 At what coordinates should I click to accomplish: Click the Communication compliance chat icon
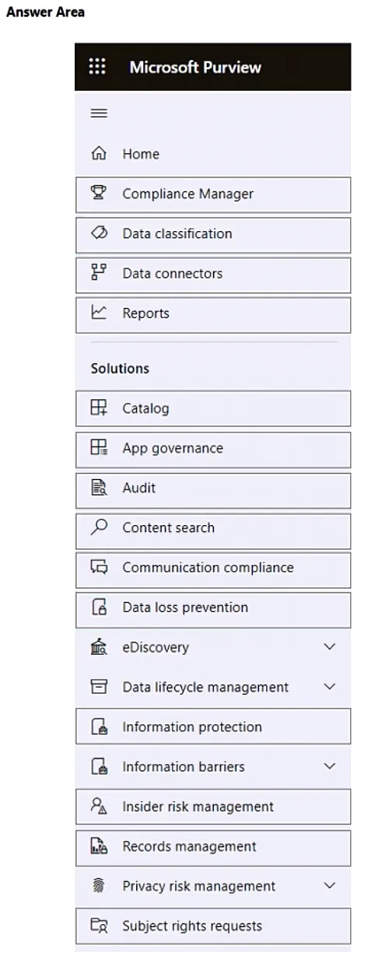coord(99,568)
